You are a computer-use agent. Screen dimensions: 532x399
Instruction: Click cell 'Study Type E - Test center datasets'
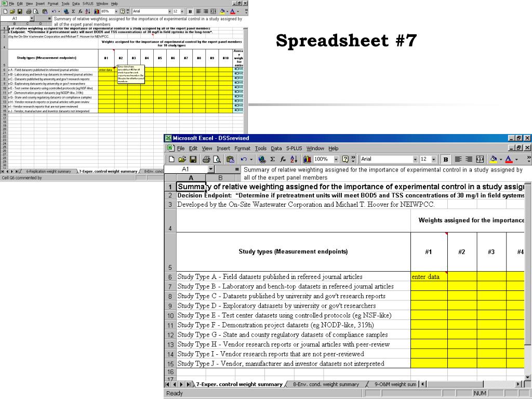(x=294, y=315)
